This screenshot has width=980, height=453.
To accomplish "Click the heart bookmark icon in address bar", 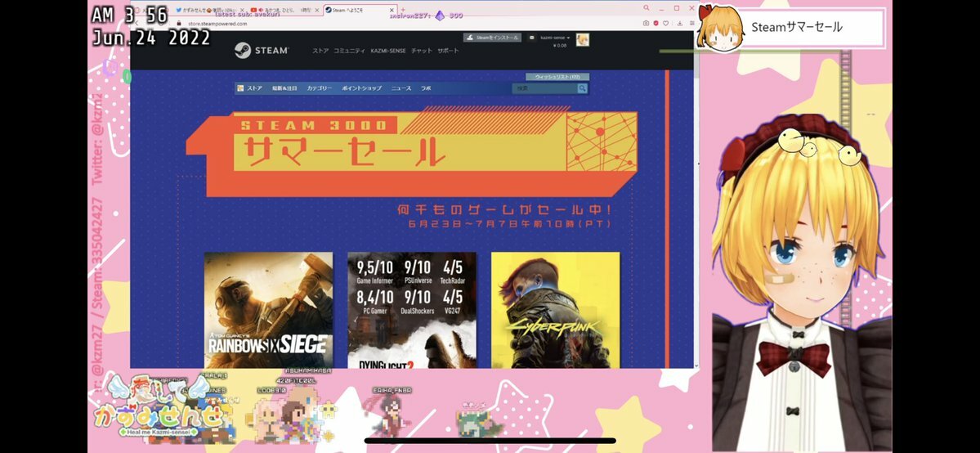I will click(x=665, y=23).
